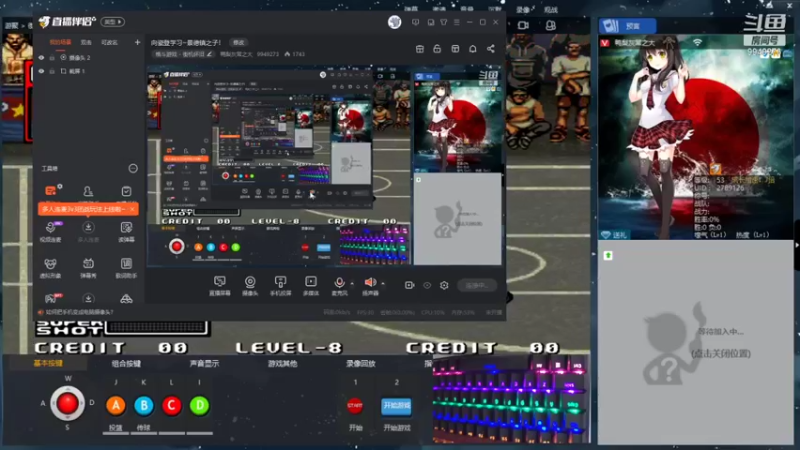Hide the 截屏 1 source layer
The height and width of the screenshot is (450, 800).
pos(41,71)
